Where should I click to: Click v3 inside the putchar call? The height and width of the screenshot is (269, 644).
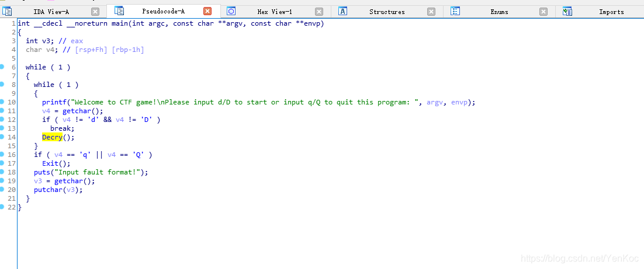71,190
